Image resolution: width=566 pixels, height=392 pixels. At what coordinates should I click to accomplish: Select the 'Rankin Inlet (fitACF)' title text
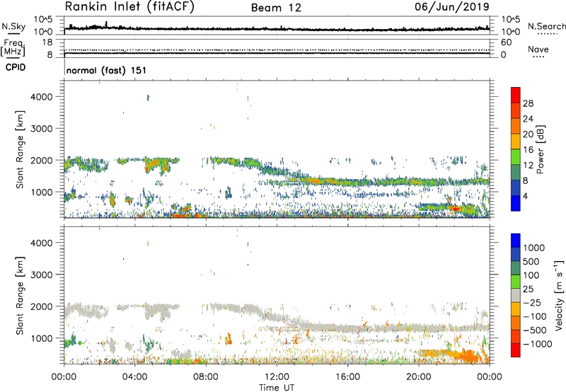129,7
